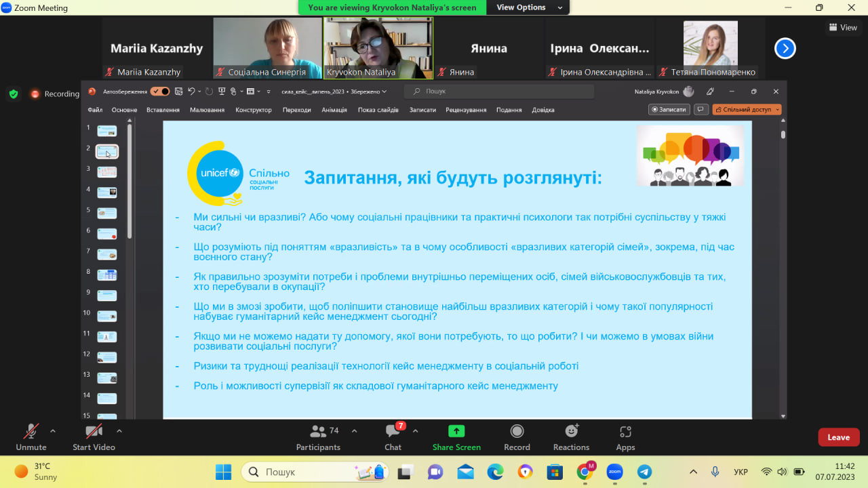Go to the Показ слайдів tab
This screenshot has width=868, height=488.
pyautogui.click(x=378, y=110)
